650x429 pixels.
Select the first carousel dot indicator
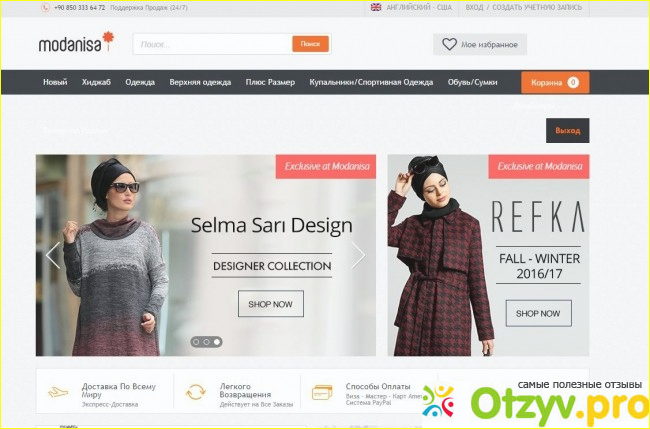[x=196, y=342]
